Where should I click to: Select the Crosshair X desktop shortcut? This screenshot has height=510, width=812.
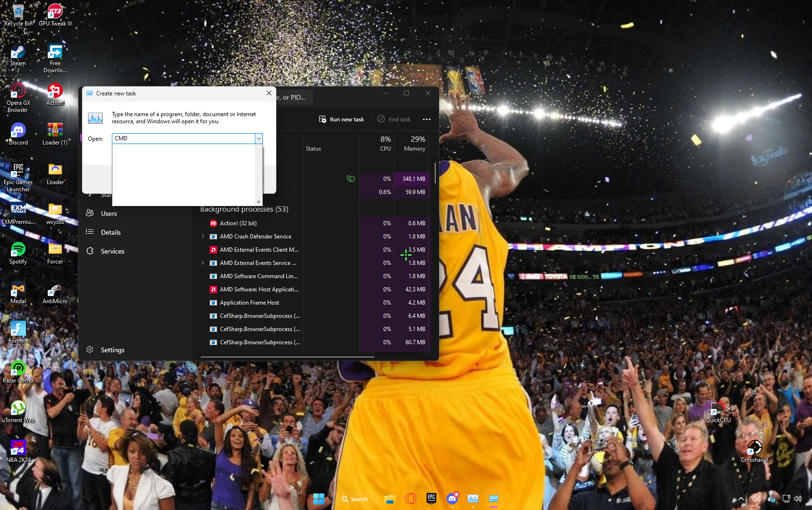click(754, 451)
